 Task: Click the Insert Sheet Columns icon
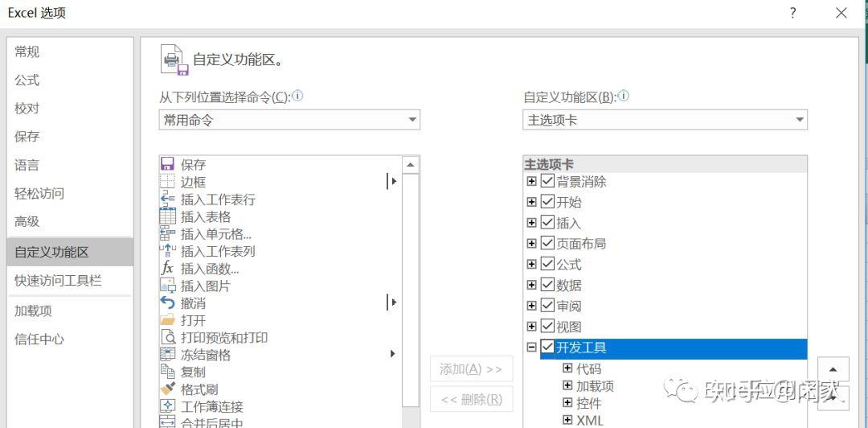pyautogui.click(x=167, y=250)
